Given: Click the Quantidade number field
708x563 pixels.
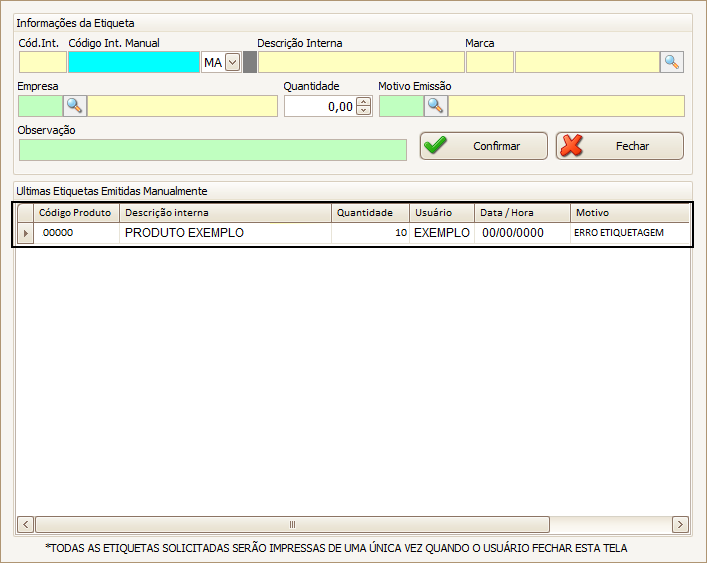Looking at the screenshot, I should [x=320, y=106].
